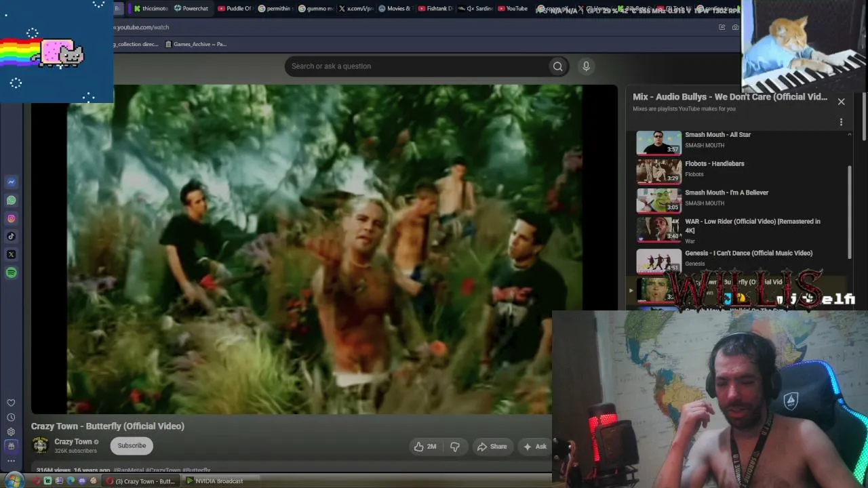Open Messenger in the Opera sidebar
The image size is (868, 488).
(11, 182)
